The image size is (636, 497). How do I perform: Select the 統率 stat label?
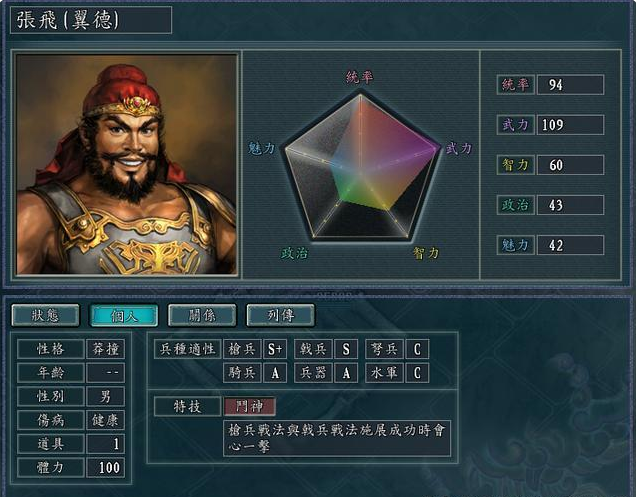click(x=516, y=85)
